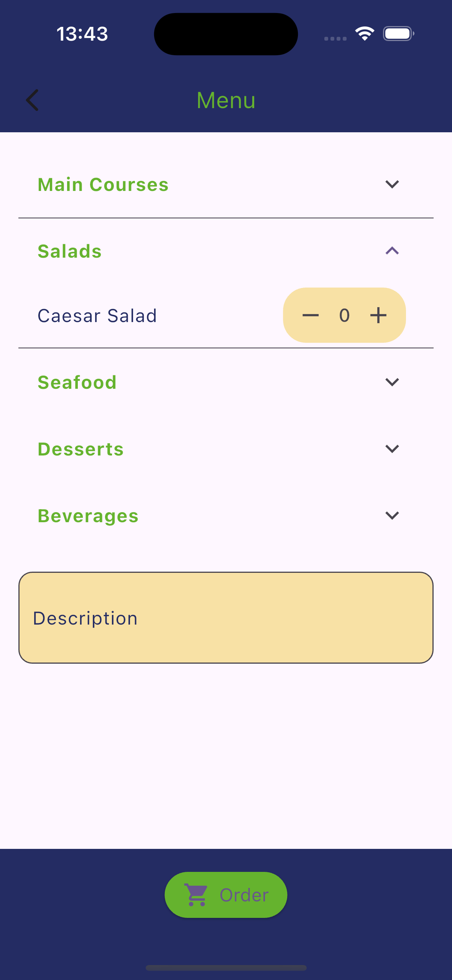Expand the Seafood chevron

[x=392, y=382]
